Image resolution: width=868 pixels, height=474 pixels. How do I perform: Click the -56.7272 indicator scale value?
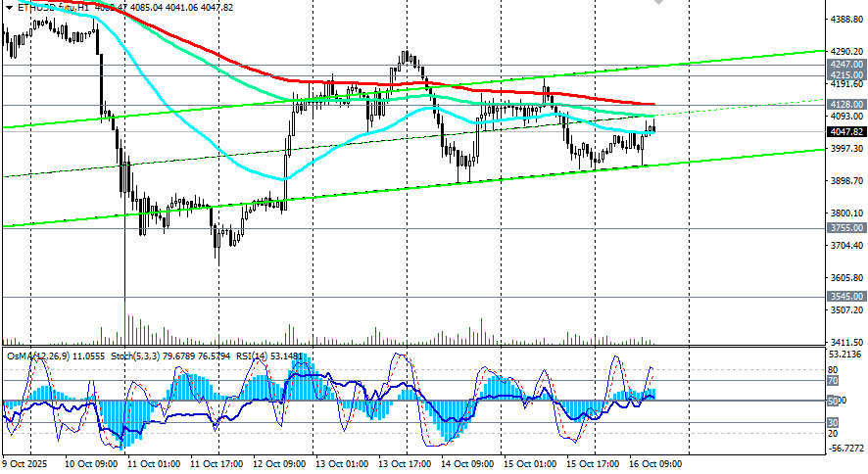coord(845,448)
